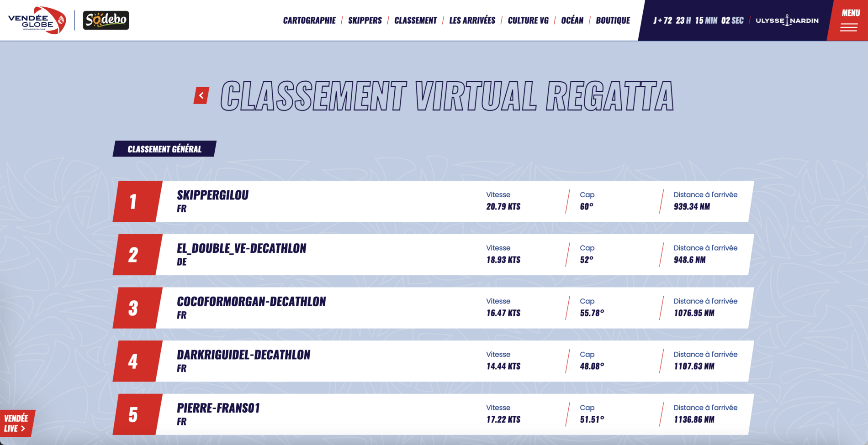This screenshot has width=868, height=445.
Task: Click the rank 5 red badge
Action: 137,414
